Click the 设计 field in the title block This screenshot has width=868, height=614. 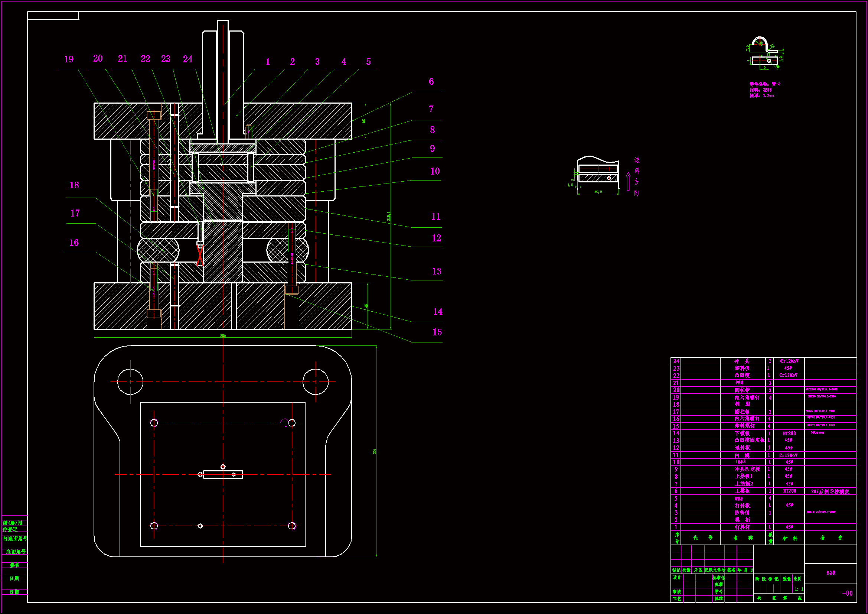coord(677,578)
